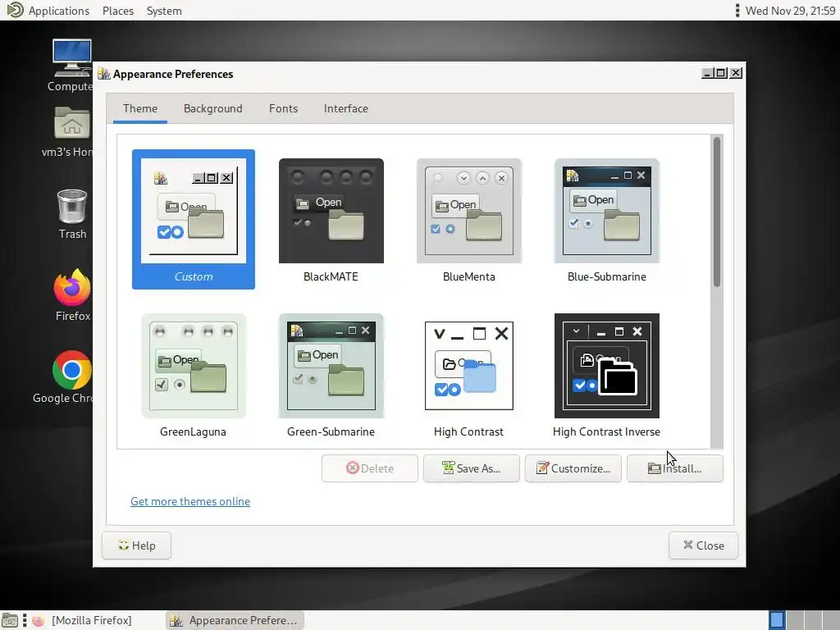Click the theme name label BlueMenta
This screenshot has height=630, width=840.
click(468, 277)
